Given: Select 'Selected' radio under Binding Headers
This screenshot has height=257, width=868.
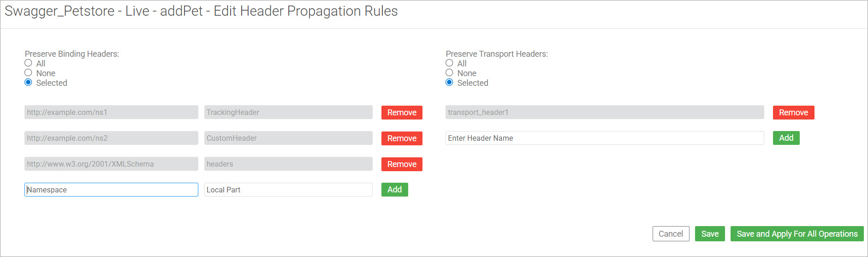Looking at the screenshot, I should click(29, 83).
